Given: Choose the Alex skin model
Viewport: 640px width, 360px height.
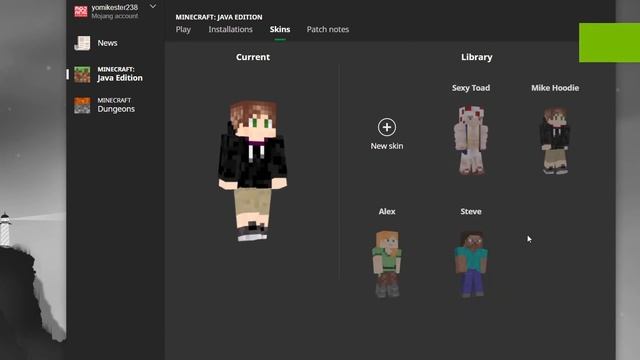Looking at the screenshot, I should [x=387, y=264].
